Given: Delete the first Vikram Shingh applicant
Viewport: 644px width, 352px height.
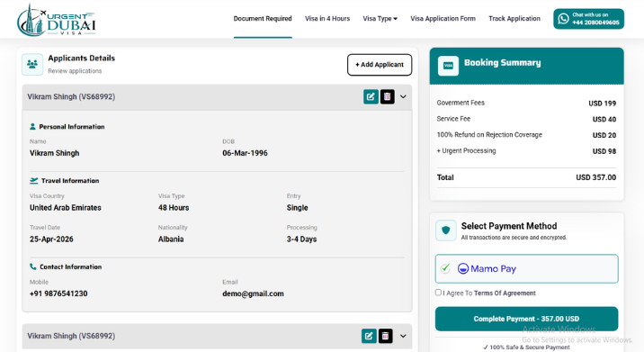Looking at the screenshot, I should pyautogui.click(x=387, y=96).
